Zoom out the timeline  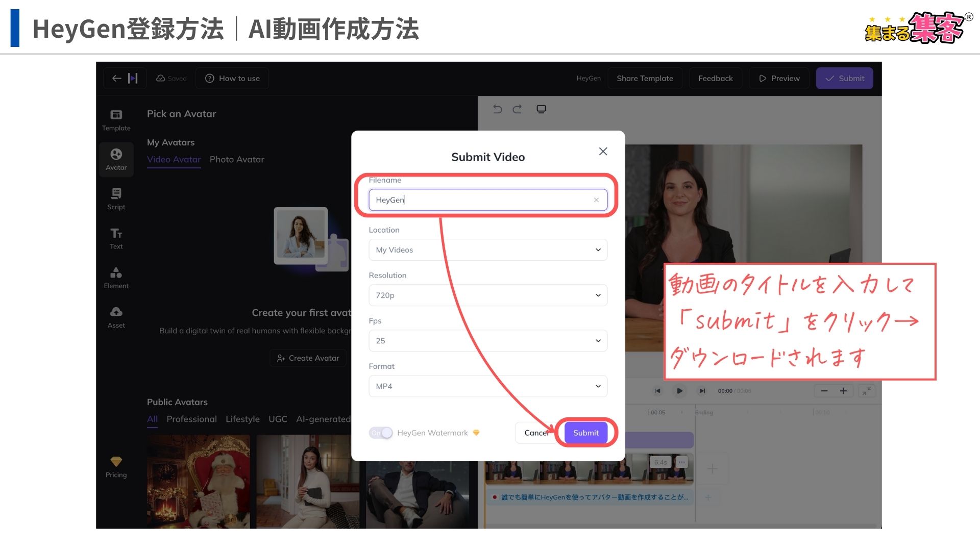pyautogui.click(x=824, y=391)
